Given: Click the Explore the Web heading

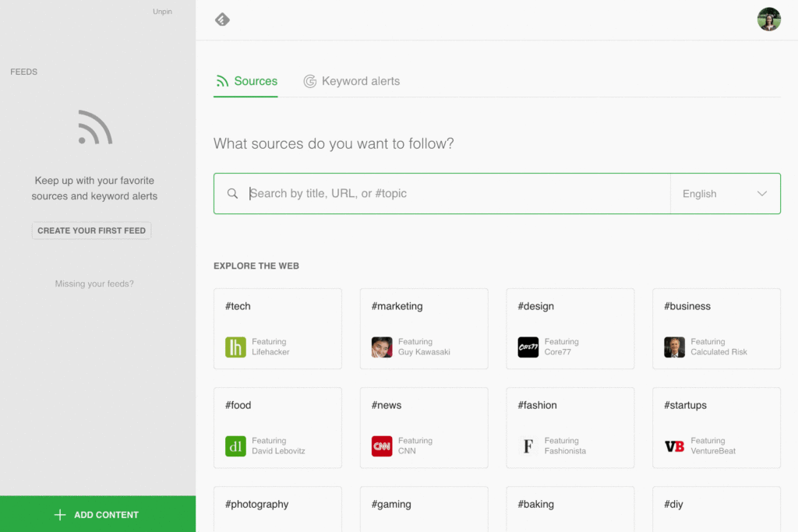Looking at the screenshot, I should click(x=256, y=266).
